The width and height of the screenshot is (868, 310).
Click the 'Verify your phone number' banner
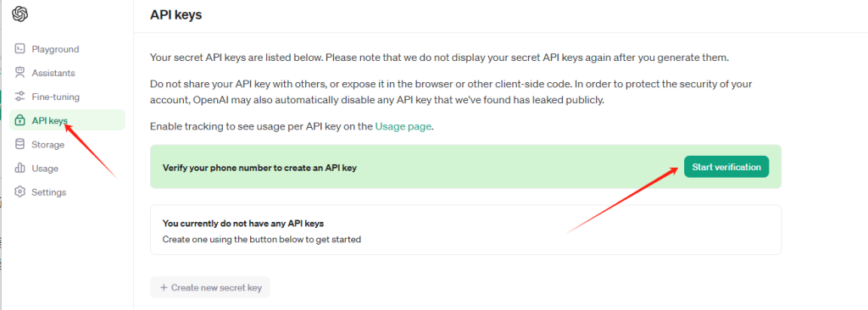point(465,167)
